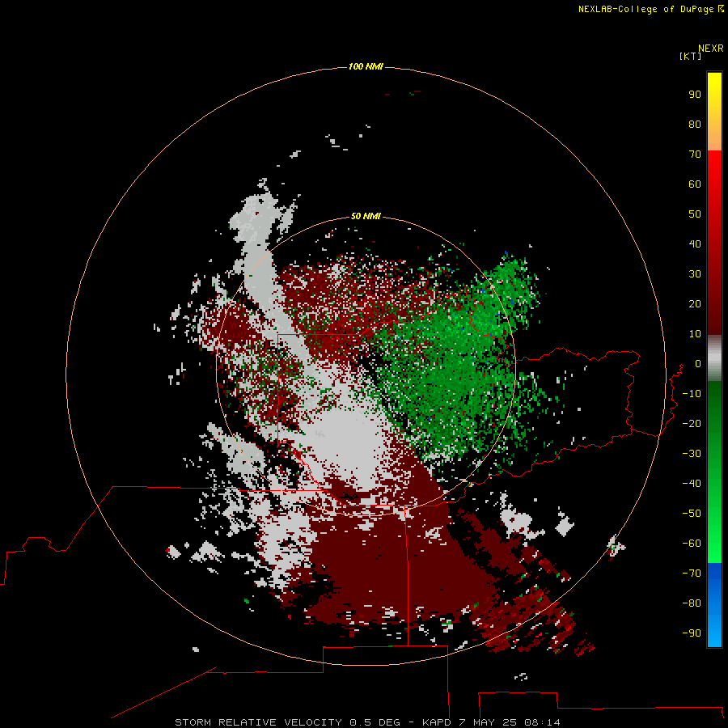Click the -80 value on velocity scale
This screenshot has height=728, width=728.
(692, 603)
